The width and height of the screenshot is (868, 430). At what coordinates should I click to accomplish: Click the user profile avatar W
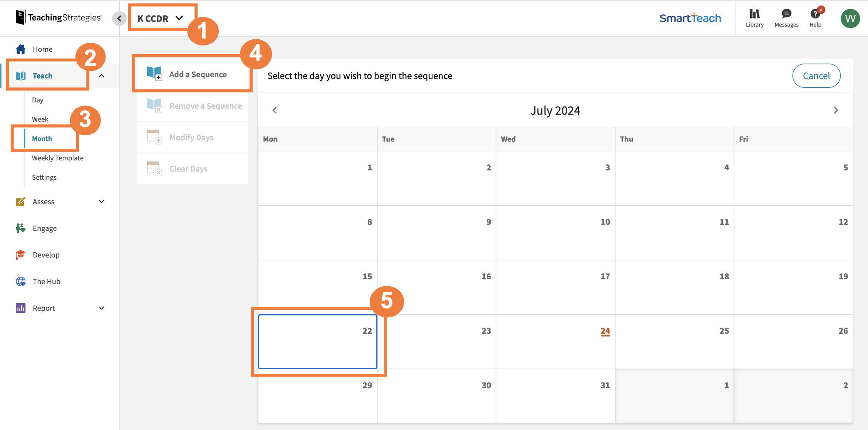coord(850,18)
